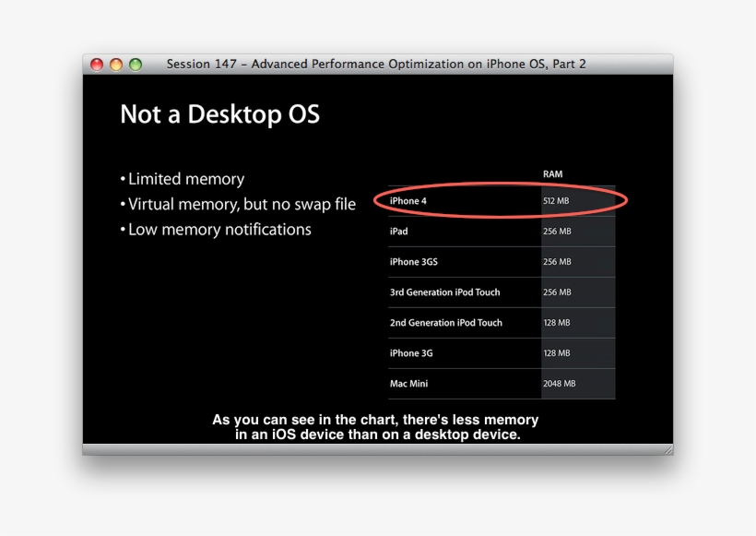Click the yellow minimize window button
The width and height of the screenshot is (756, 536).
coord(116,65)
